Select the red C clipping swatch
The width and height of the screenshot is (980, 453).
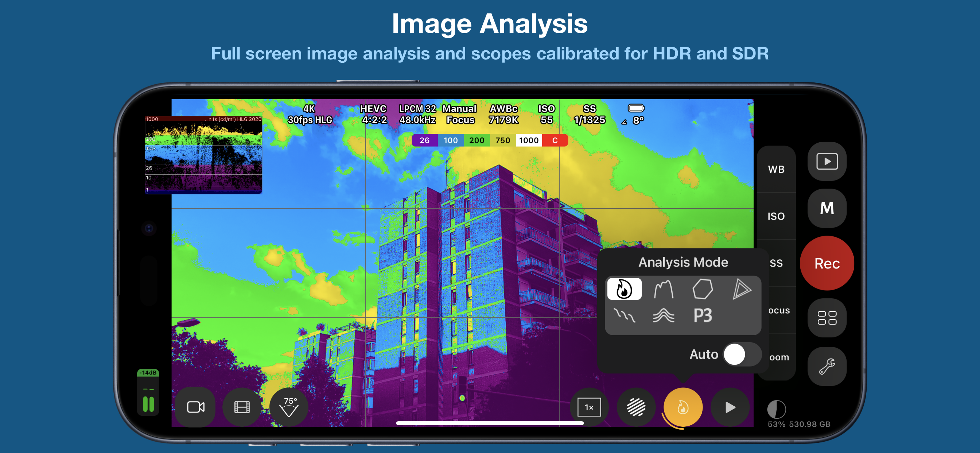click(555, 140)
